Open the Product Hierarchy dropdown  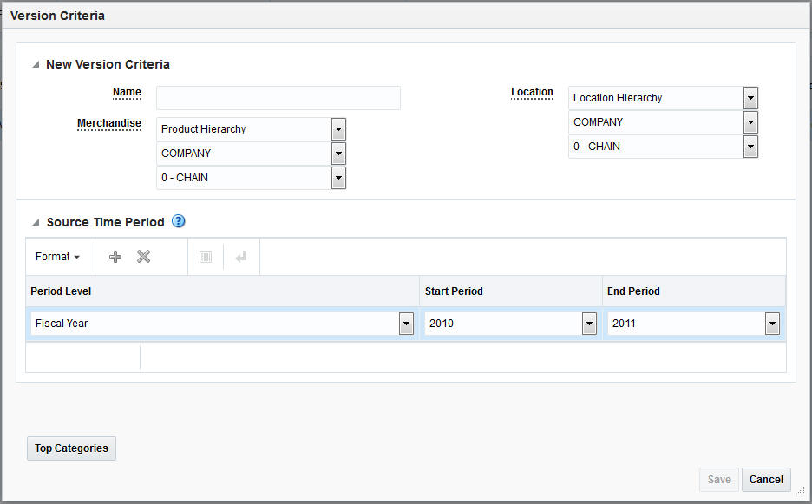tap(338, 129)
